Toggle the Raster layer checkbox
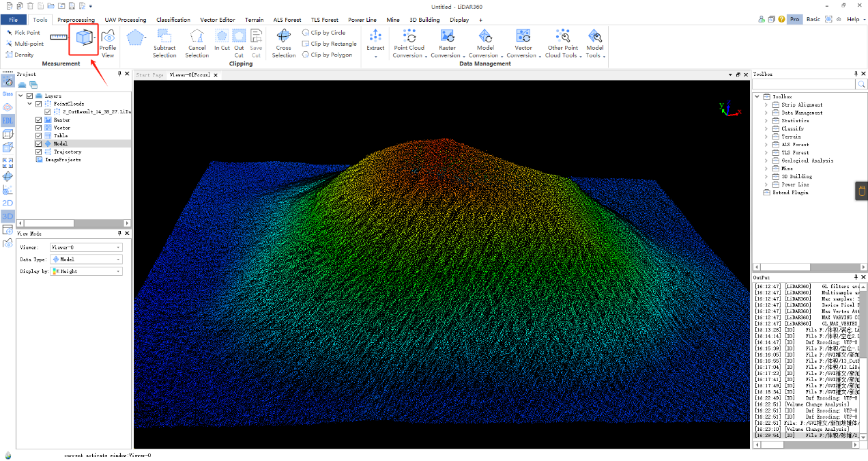Viewport: 868px width, 461px height. point(38,120)
